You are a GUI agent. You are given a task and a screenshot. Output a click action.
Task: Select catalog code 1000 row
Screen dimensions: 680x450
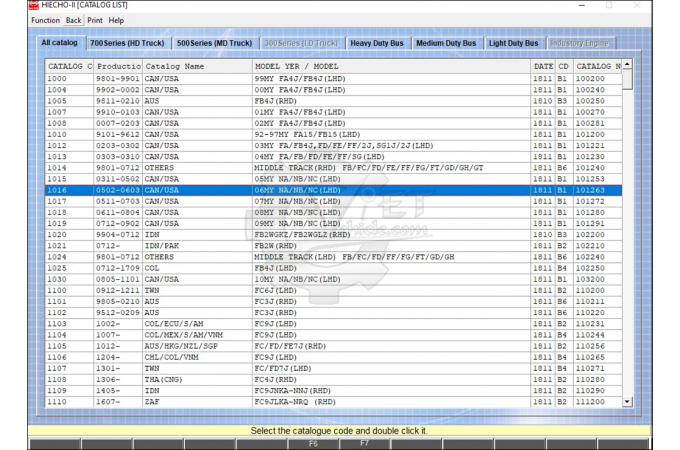click(x=333, y=79)
